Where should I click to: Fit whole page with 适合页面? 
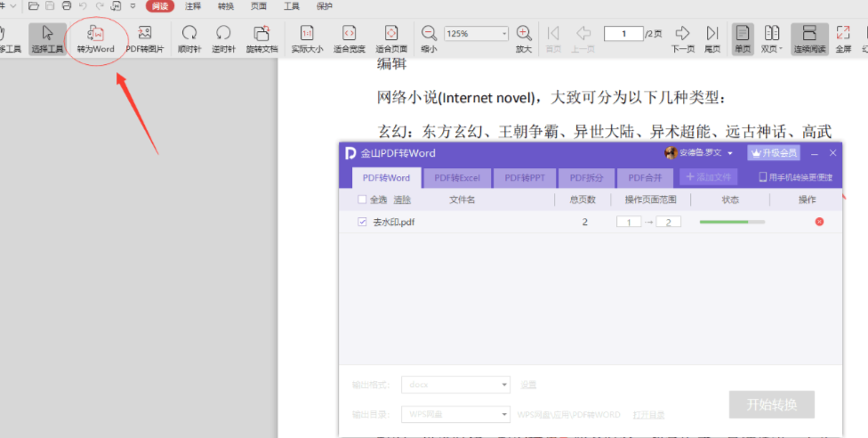click(391, 39)
